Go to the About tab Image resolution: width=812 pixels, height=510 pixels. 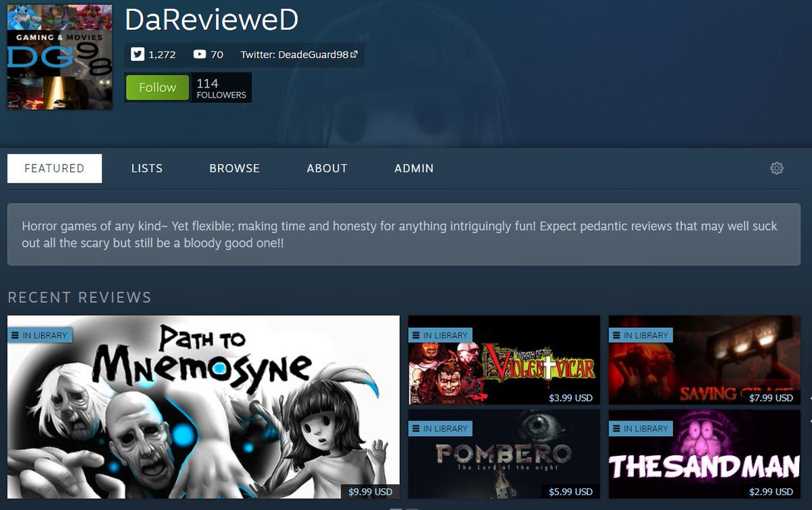[327, 169]
